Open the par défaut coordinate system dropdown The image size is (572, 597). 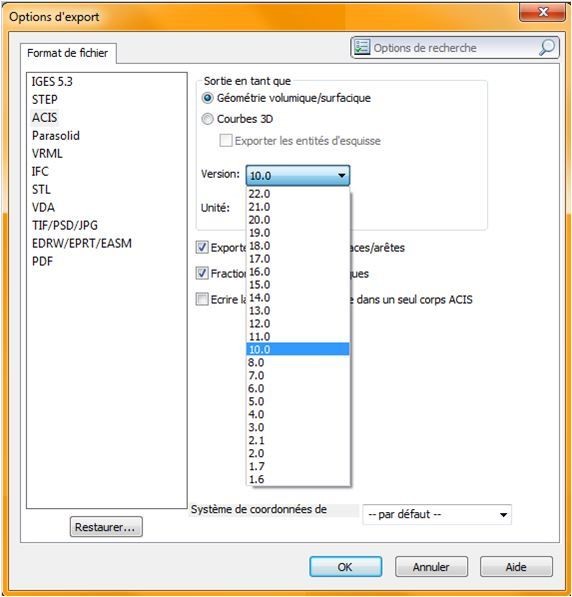[x=437, y=515]
